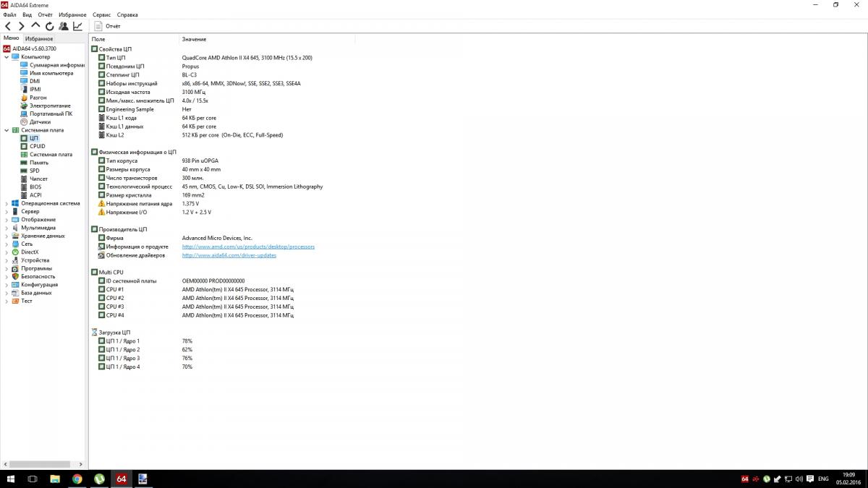
Task: Select the ЦП item in the tree
Action: 34,138
